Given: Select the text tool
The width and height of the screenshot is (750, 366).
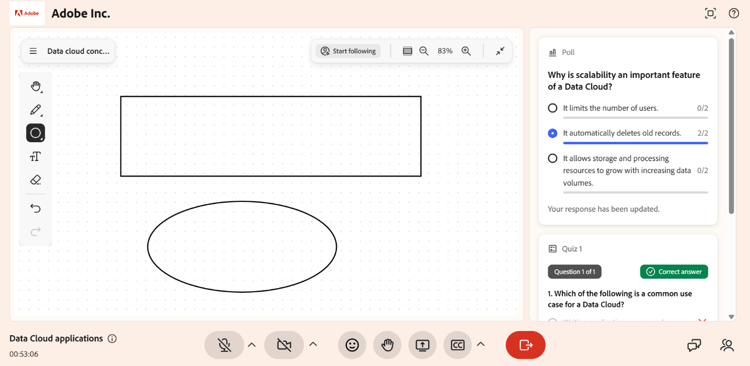Looking at the screenshot, I should (x=35, y=156).
